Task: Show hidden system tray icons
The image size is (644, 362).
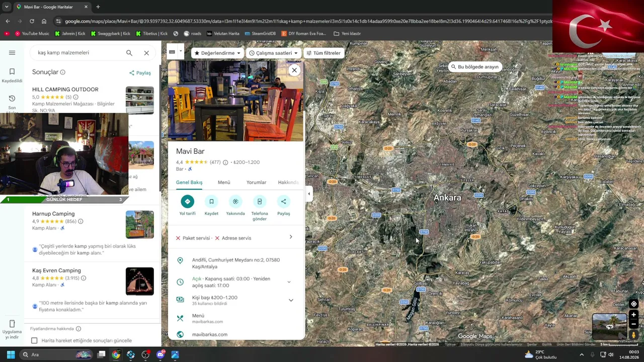Action: click(x=582, y=354)
